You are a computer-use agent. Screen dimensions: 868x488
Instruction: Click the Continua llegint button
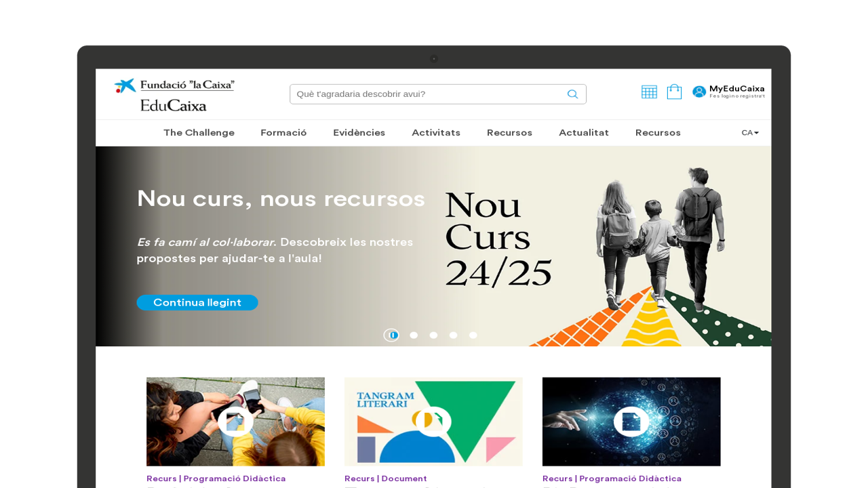tap(197, 302)
